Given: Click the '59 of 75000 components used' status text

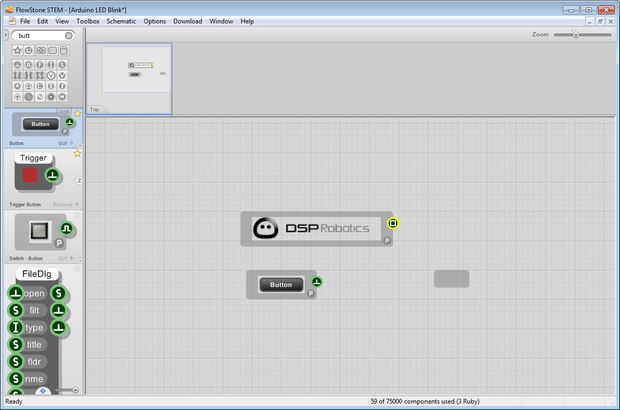Looking at the screenshot, I should 425,401.
